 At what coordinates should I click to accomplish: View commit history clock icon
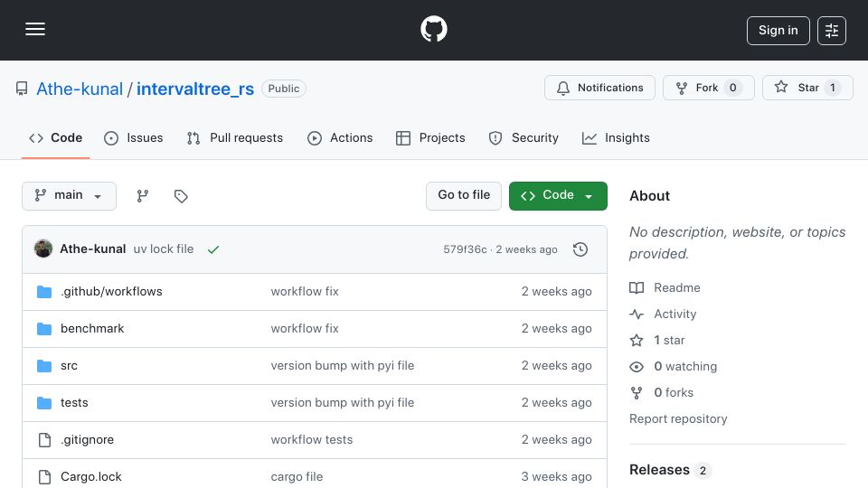click(580, 249)
